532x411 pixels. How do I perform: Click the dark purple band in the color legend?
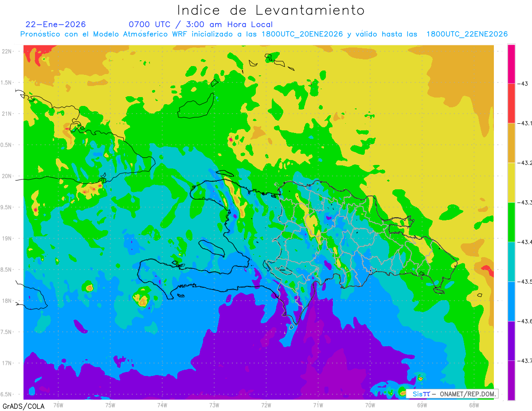(x=511, y=341)
